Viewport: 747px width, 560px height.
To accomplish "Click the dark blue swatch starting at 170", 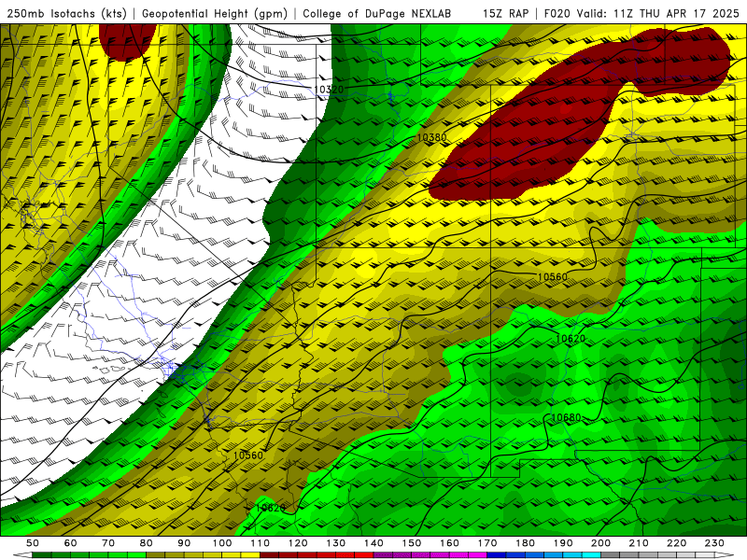I will pyautogui.click(x=497, y=555).
